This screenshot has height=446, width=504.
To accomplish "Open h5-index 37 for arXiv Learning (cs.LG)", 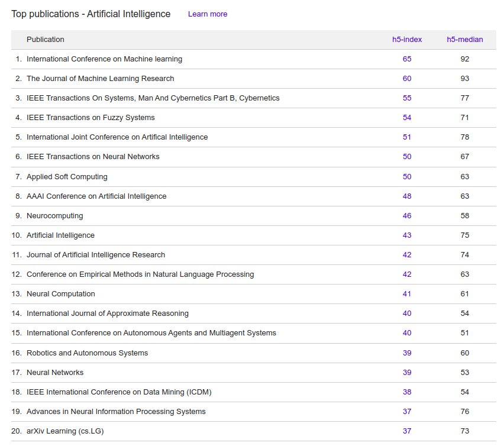I will click(407, 431).
